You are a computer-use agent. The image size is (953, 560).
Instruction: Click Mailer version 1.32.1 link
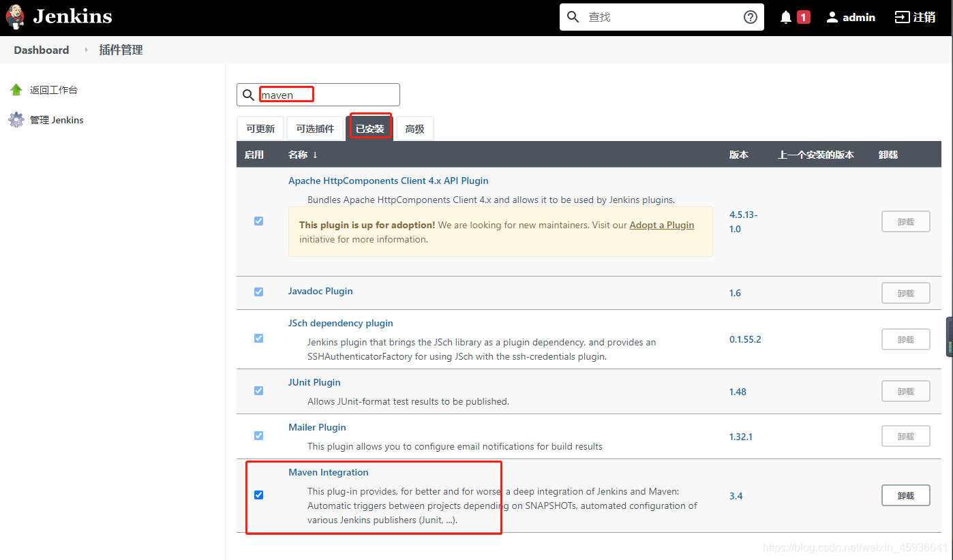coord(741,437)
